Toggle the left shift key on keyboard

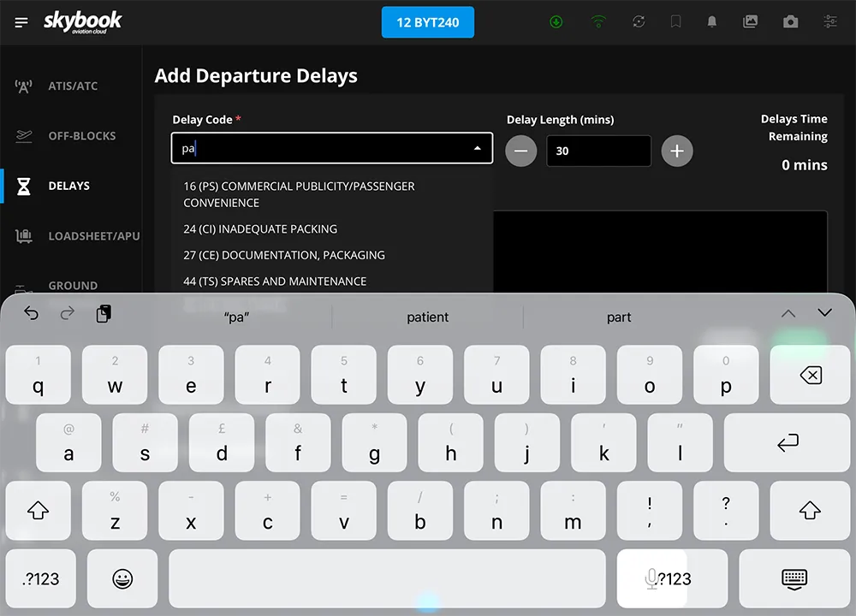[38, 511]
